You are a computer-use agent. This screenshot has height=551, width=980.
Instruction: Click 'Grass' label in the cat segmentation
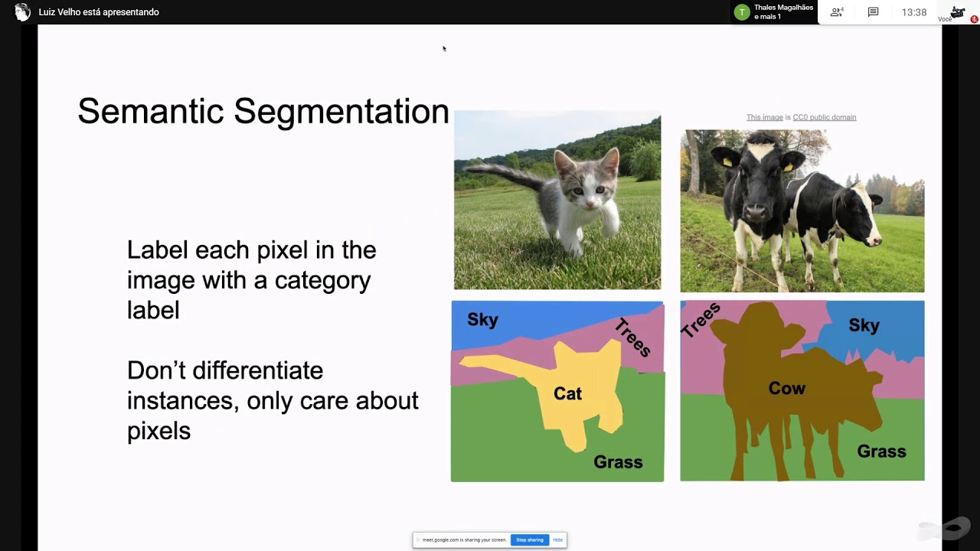pyautogui.click(x=618, y=462)
